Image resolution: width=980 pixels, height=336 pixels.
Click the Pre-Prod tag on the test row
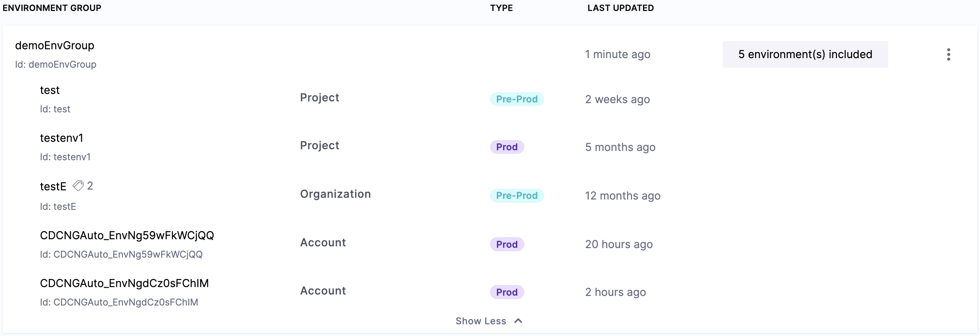click(517, 99)
